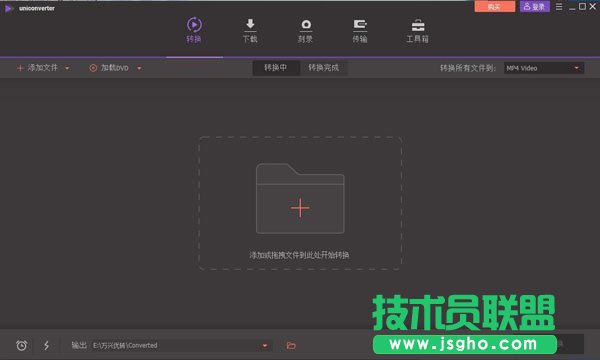
Task: Click the folder plus icon to add files
Action: 300,198
